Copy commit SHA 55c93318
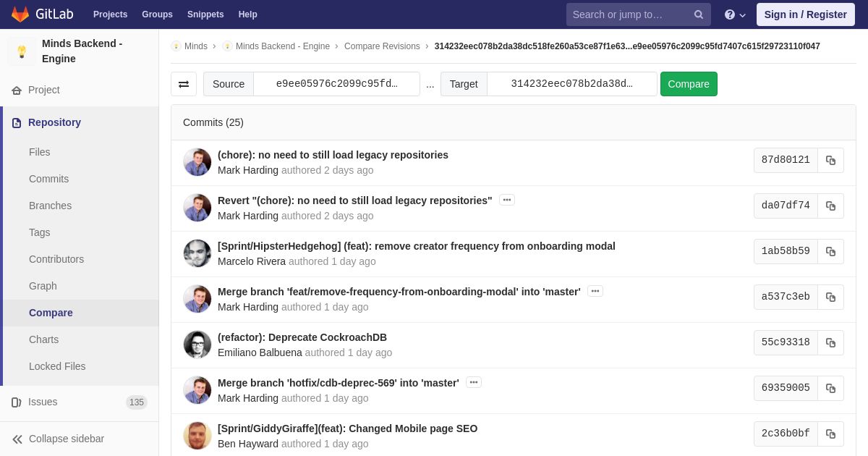The width and height of the screenshot is (868, 456). click(830, 343)
